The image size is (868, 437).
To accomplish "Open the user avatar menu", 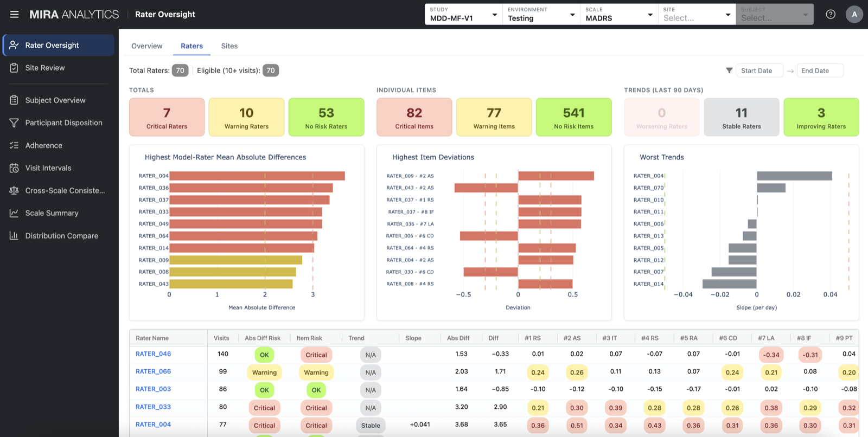I will [x=854, y=15].
